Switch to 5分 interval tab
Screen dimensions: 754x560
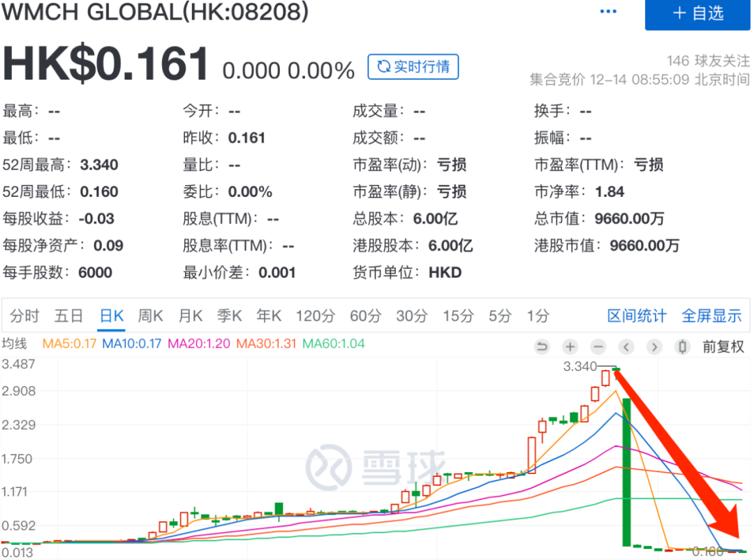tap(500, 316)
